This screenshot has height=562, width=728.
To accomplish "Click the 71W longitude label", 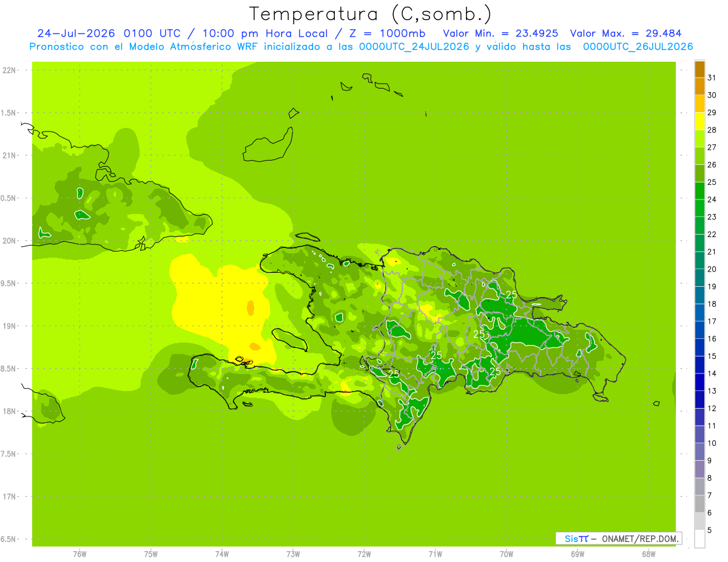I will point(435,554).
